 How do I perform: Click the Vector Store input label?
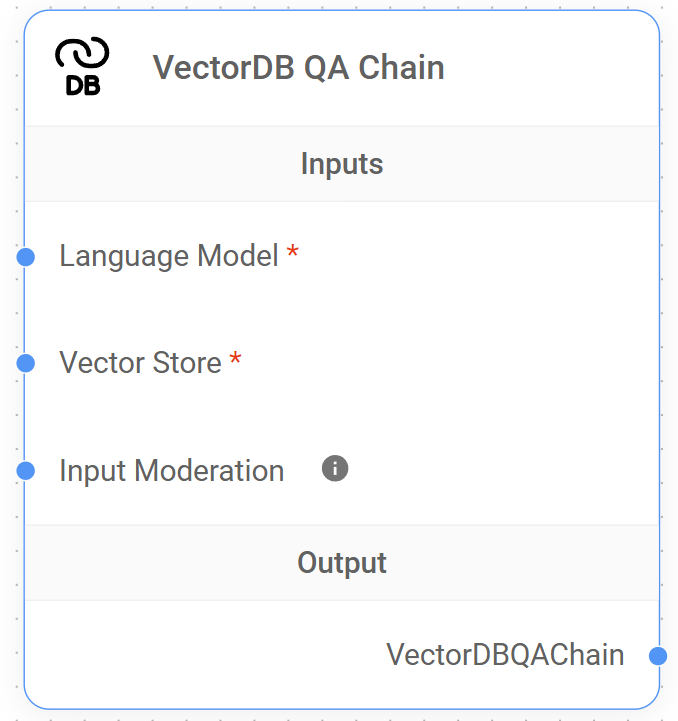click(x=140, y=362)
